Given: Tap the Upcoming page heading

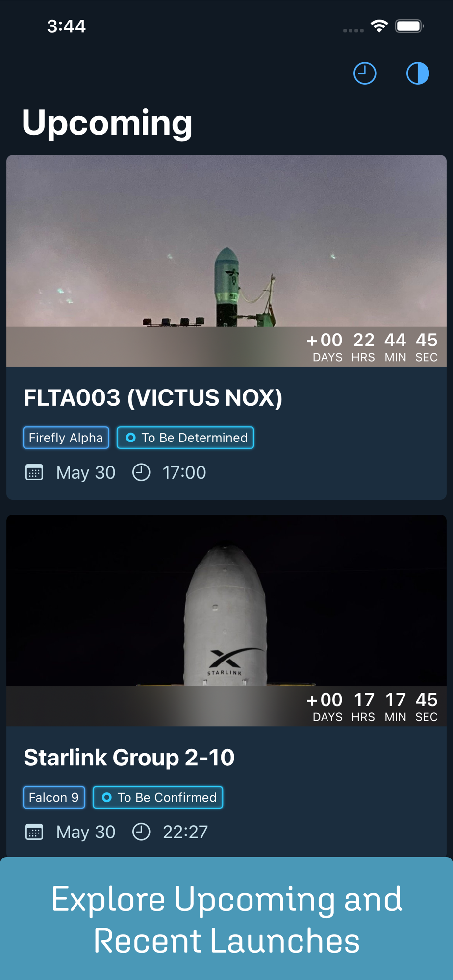Looking at the screenshot, I should [x=107, y=123].
